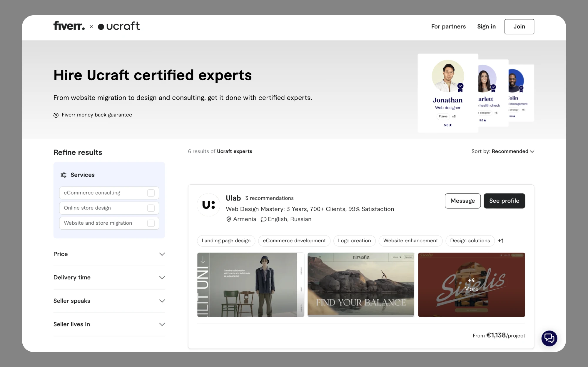Open Jonathan's profile photo
The width and height of the screenshot is (588, 367).
point(448,76)
